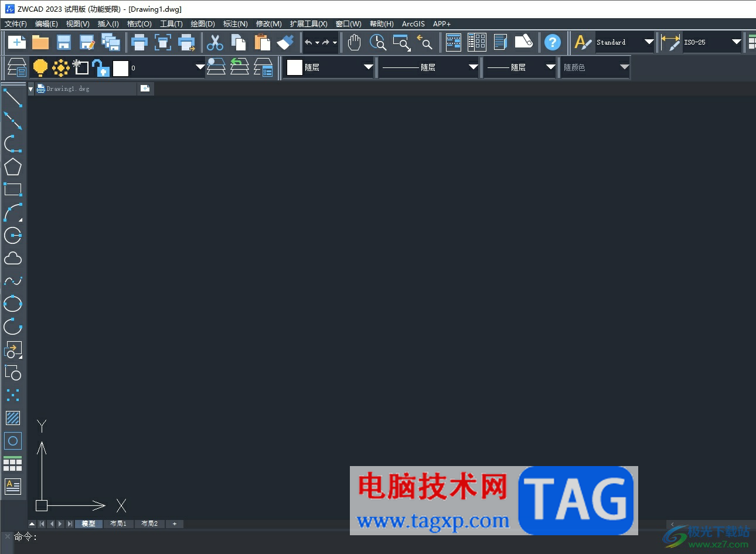This screenshot has height=554, width=756.
Task: Click the Save As pencil-floppy icon
Action: coord(87,42)
